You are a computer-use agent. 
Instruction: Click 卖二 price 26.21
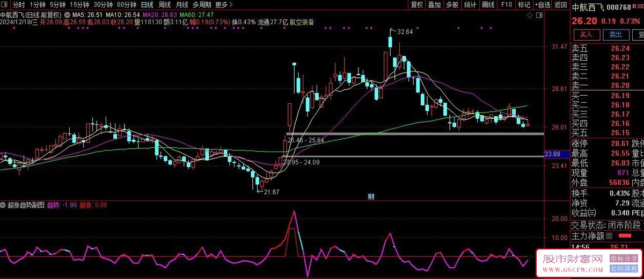[x=620, y=76]
